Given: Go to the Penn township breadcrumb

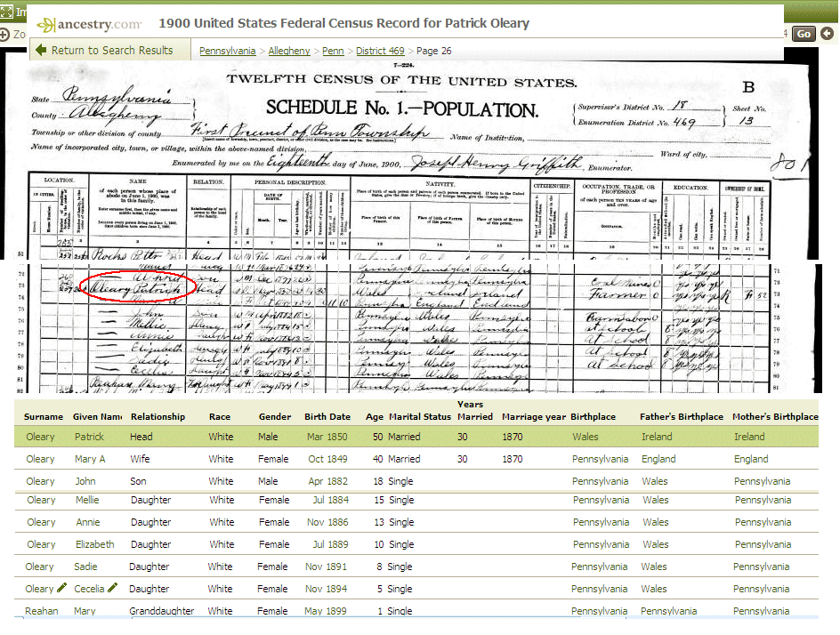Looking at the screenshot, I should tap(333, 52).
